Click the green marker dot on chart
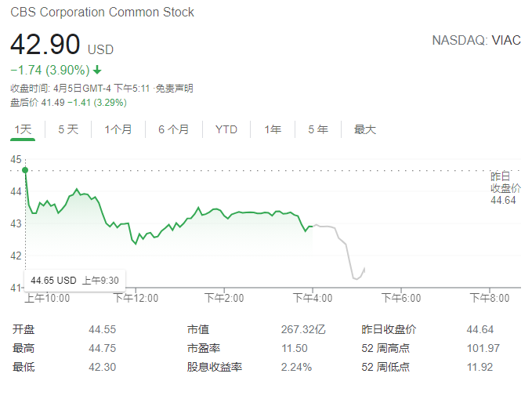532x399 pixels. click(25, 170)
